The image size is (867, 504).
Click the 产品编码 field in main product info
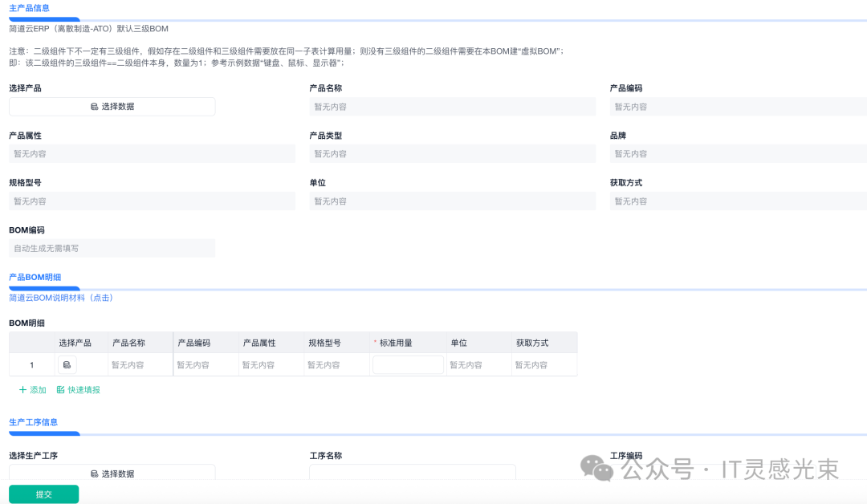point(738,107)
